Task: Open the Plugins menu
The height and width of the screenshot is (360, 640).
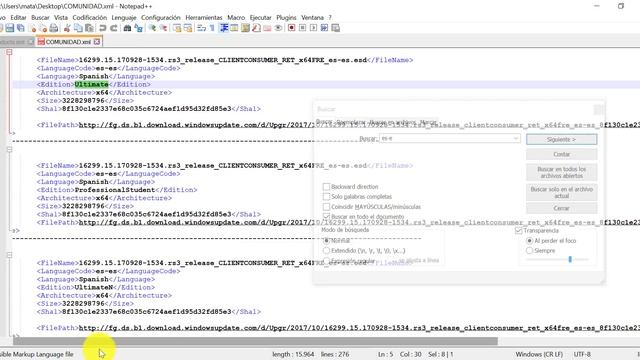Action: pos(286,18)
